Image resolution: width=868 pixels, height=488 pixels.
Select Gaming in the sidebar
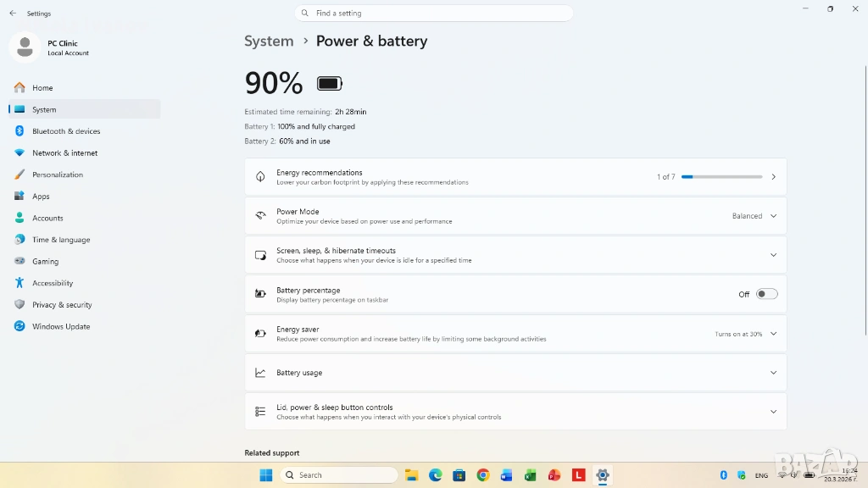click(45, 262)
